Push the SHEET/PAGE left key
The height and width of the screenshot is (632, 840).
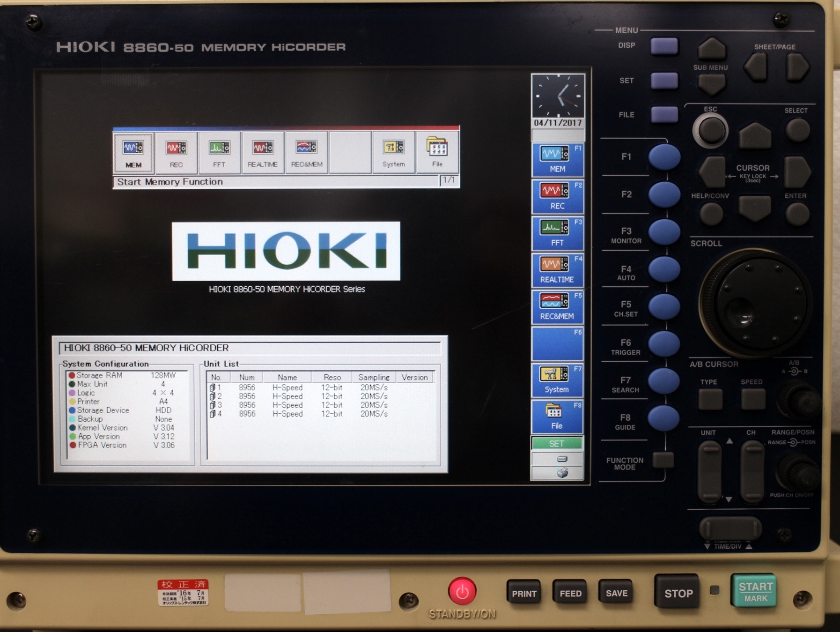click(755, 67)
